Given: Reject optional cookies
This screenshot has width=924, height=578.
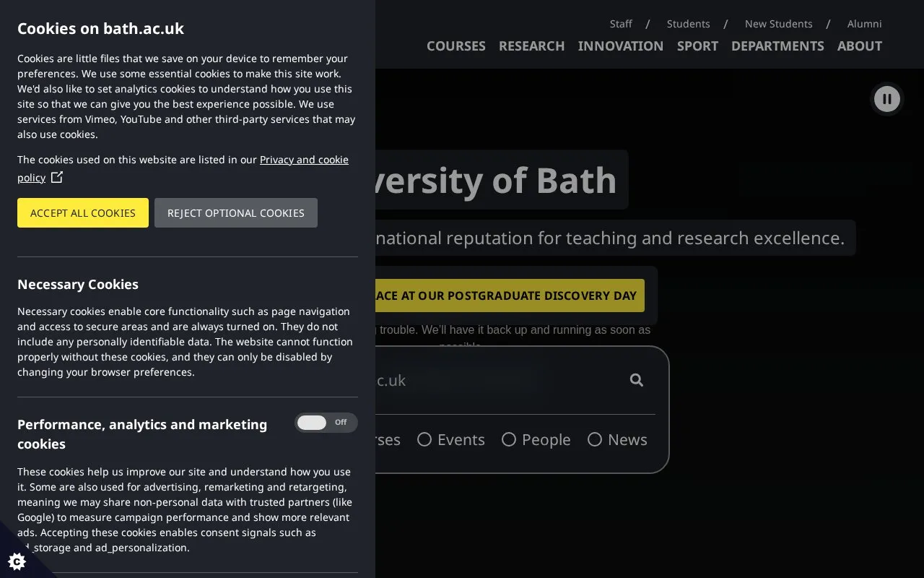Looking at the screenshot, I should pos(236,213).
